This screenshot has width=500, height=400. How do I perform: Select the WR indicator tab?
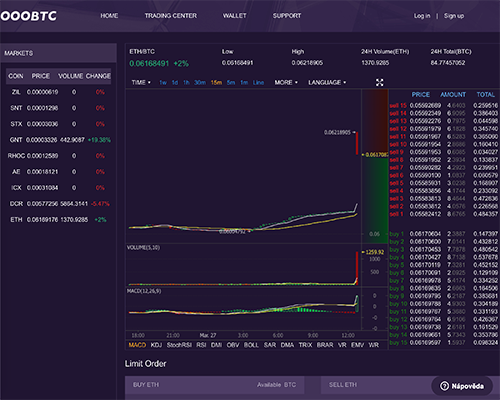374,345
